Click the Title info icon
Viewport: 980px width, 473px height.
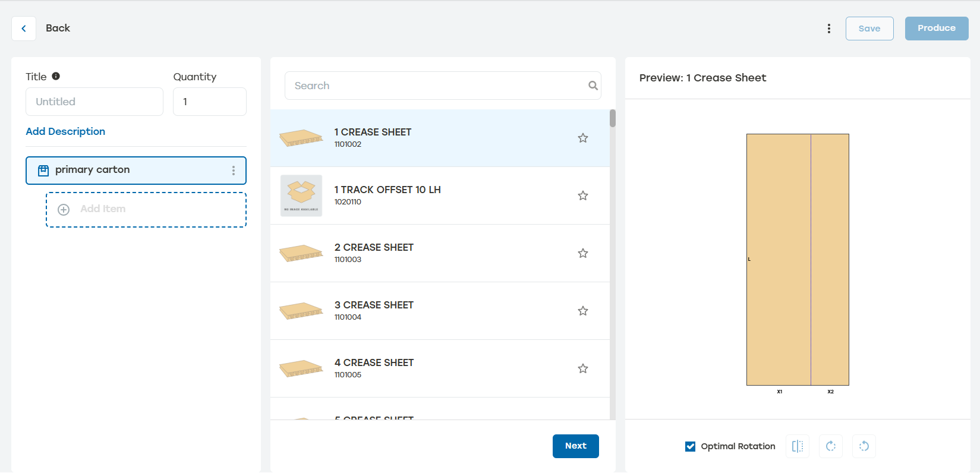click(56, 76)
